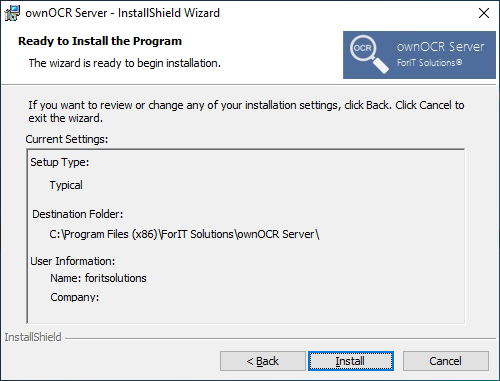Click the InstallShield brand label
This screenshot has height=381, width=500.
pyautogui.click(x=33, y=337)
